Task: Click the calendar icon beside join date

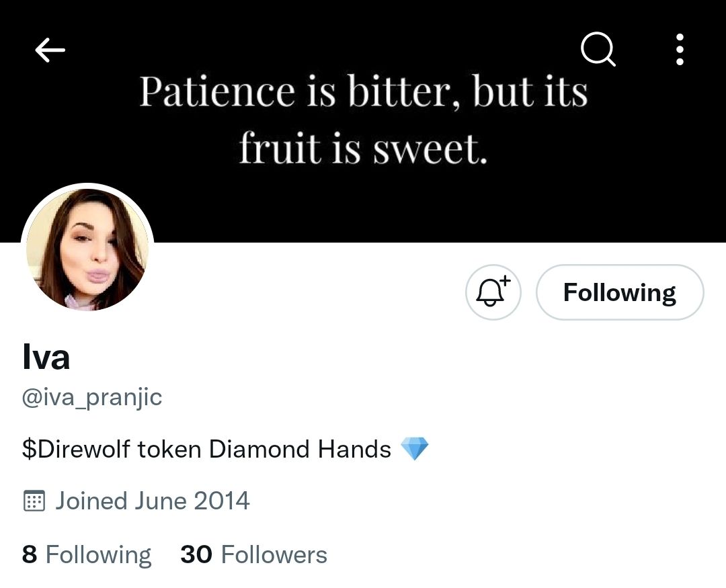Action: [34, 501]
